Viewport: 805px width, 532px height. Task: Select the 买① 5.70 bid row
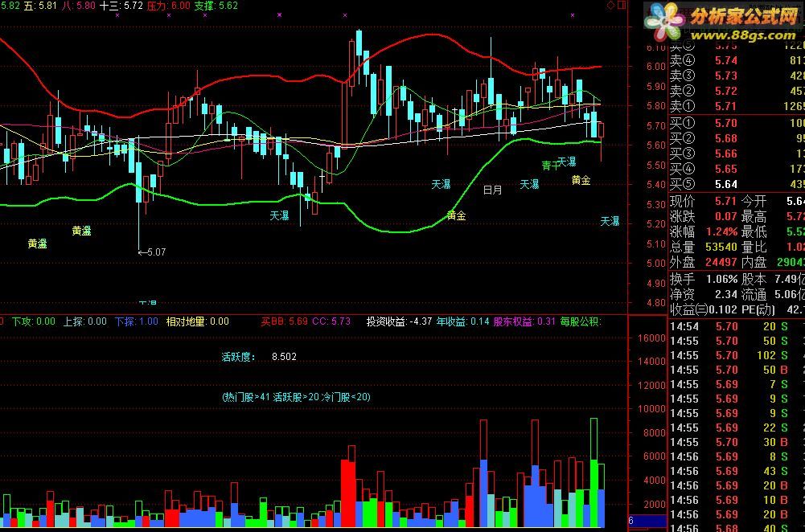click(737, 123)
